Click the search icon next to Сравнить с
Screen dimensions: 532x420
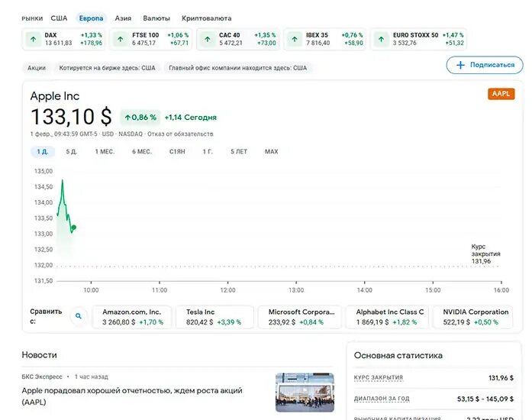click(x=79, y=316)
